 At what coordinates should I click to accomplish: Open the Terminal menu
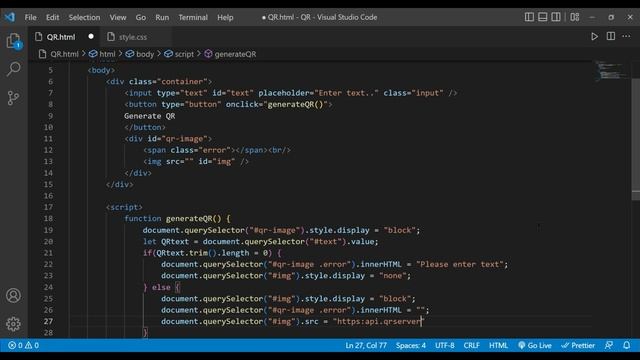point(193,17)
